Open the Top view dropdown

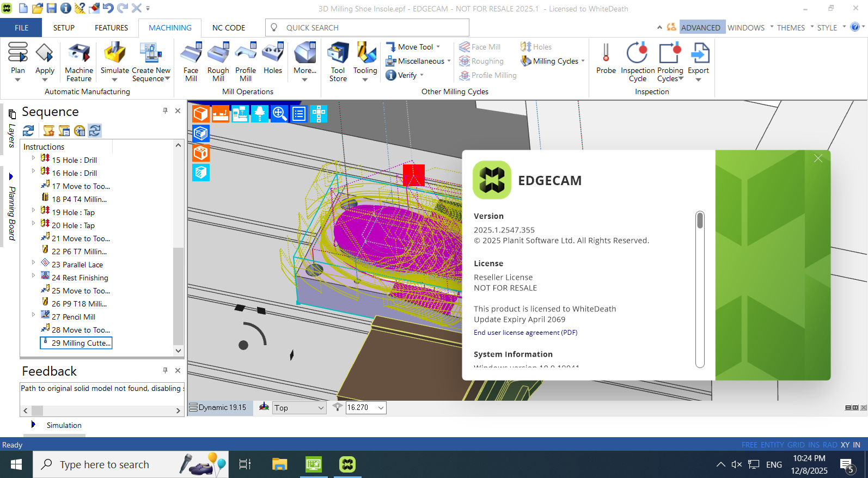(x=321, y=408)
